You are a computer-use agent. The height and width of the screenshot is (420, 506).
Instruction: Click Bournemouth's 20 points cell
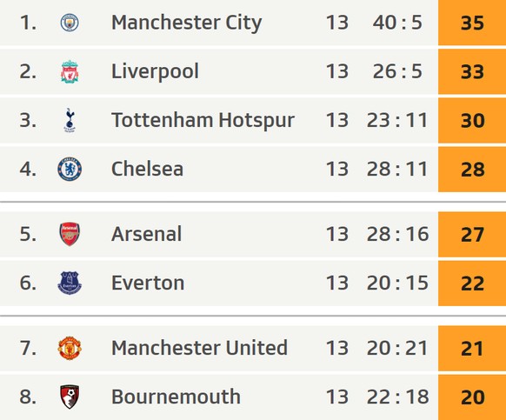(x=472, y=397)
